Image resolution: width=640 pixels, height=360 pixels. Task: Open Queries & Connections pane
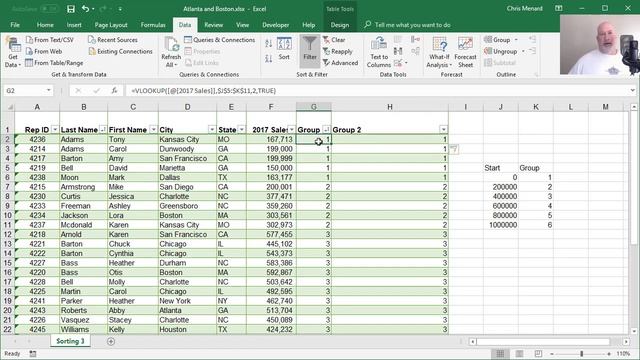click(x=220, y=40)
